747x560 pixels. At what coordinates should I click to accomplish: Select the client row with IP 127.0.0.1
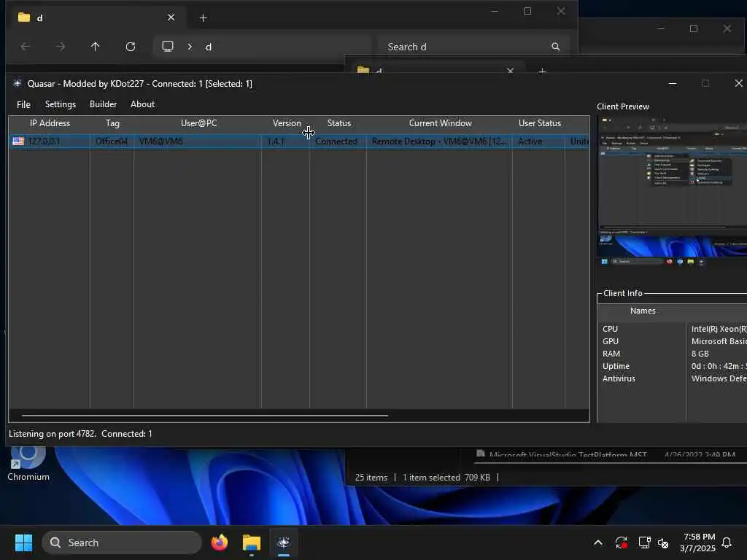click(299, 141)
